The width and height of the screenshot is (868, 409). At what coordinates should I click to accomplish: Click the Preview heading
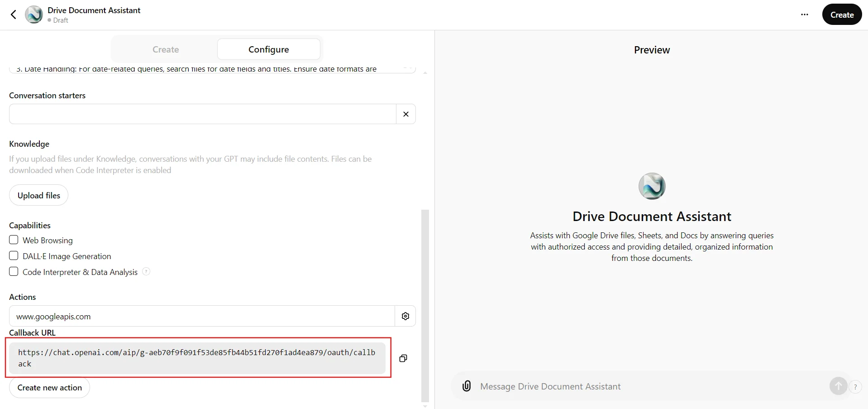pos(652,50)
